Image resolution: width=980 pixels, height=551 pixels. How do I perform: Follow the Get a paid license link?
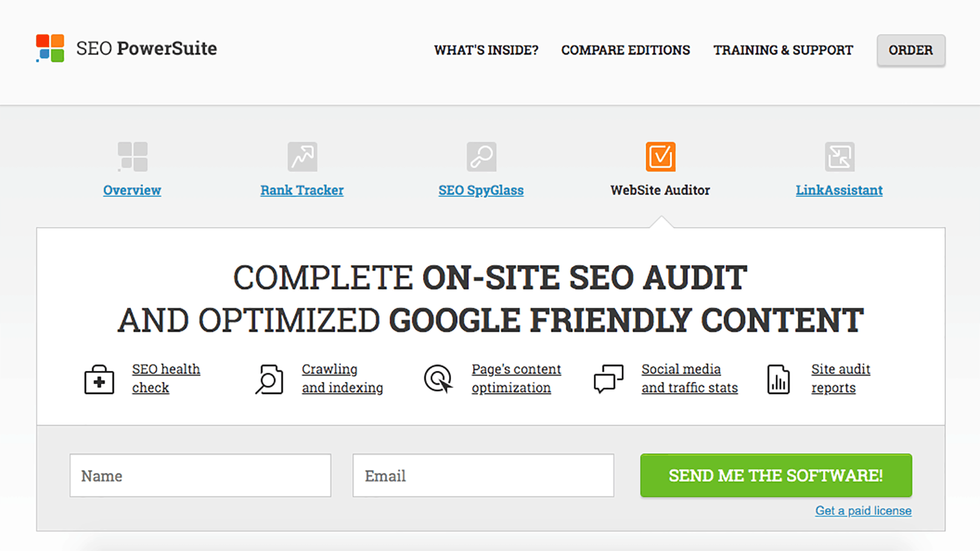pos(863,511)
